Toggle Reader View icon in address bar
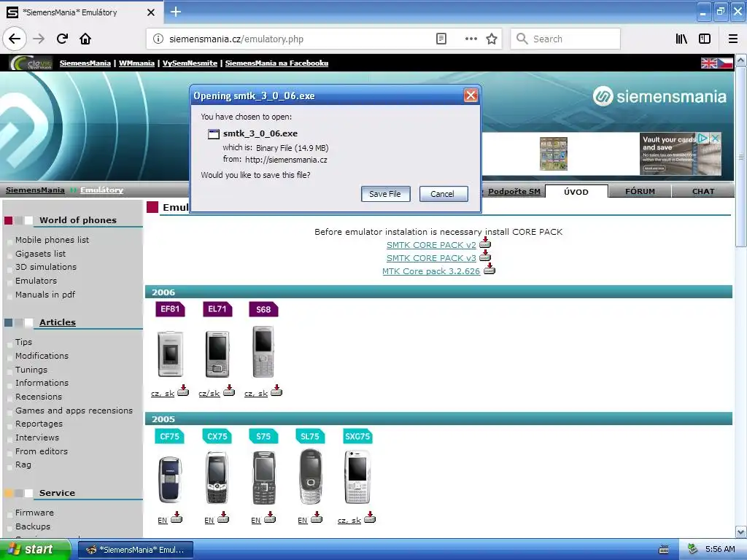The height and width of the screenshot is (560, 747). pos(441,39)
